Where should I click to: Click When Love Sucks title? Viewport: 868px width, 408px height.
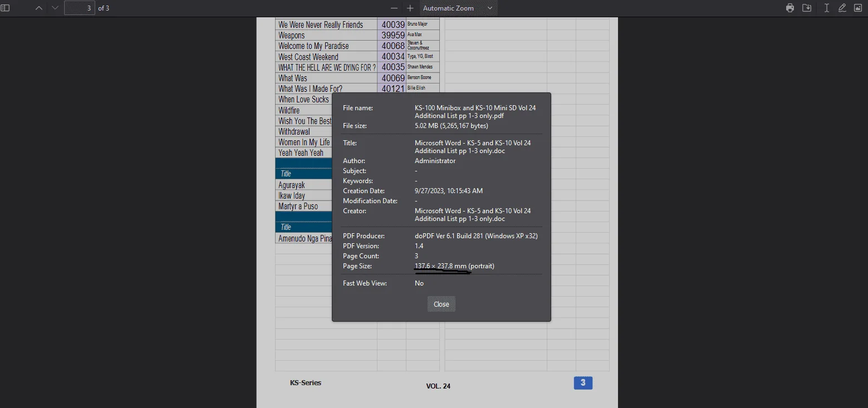click(x=303, y=99)
